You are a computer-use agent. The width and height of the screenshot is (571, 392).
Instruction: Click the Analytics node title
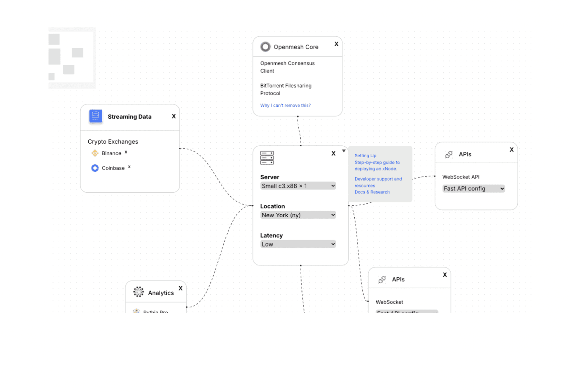[x=161, y=293]
